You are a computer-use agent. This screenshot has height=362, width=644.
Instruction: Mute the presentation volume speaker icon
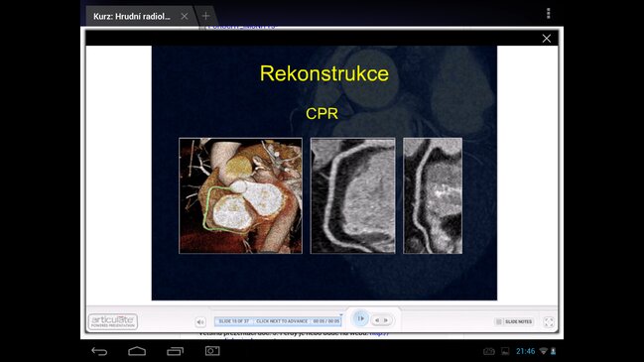200,322
